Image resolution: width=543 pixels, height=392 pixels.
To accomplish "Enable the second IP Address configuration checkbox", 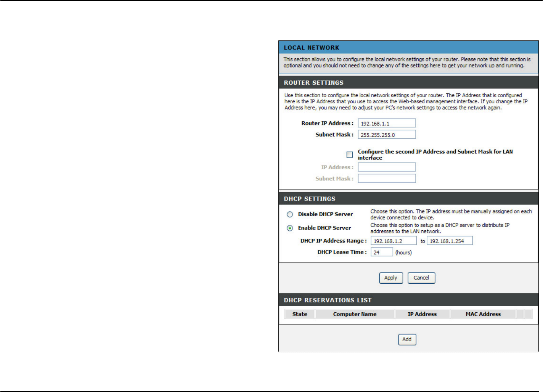I will pos(349,154).
